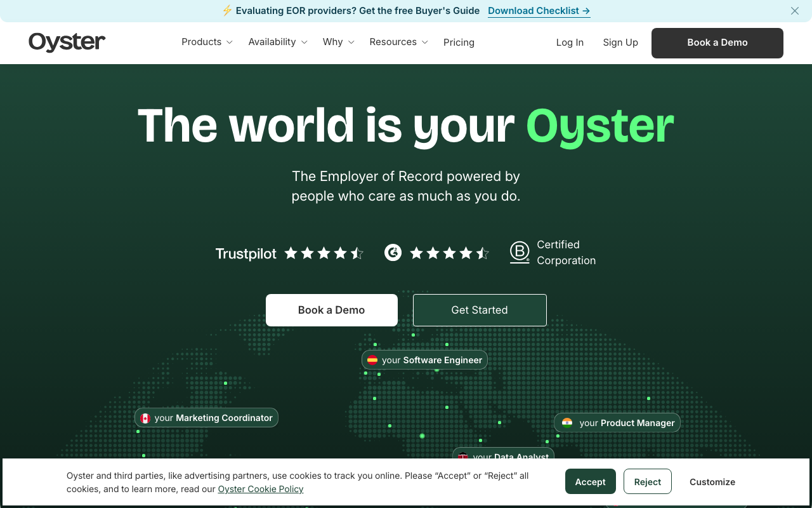
Task: Click the Trustpilot star rating
Action: point(324,253)
